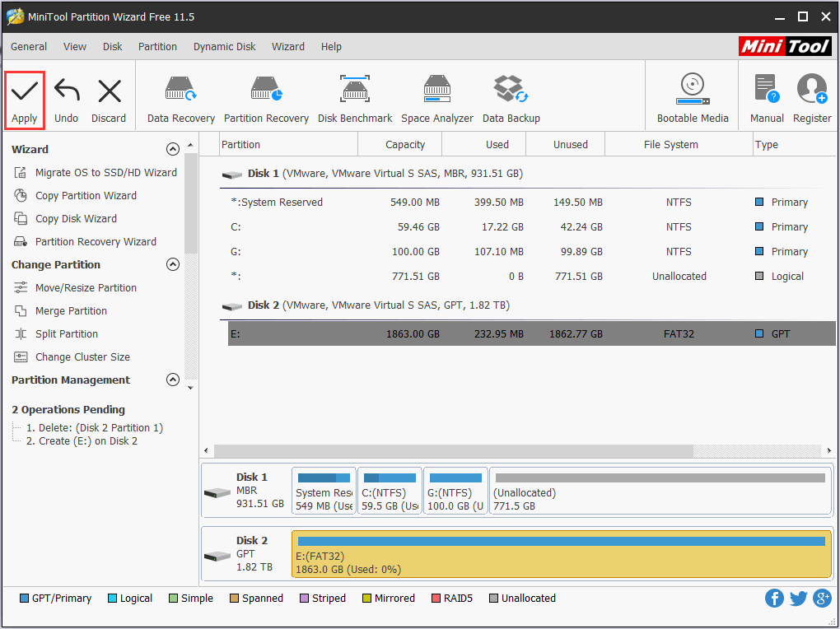
Task: Choose Split Partition
Action: pyautogui.click(x=56, y=333)
